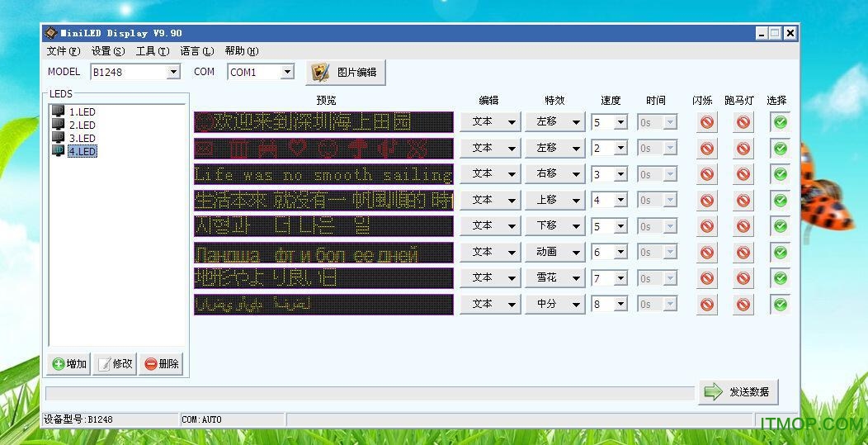
Task: Toggle flash icon in the 上移 row
Action: point(706,200)
